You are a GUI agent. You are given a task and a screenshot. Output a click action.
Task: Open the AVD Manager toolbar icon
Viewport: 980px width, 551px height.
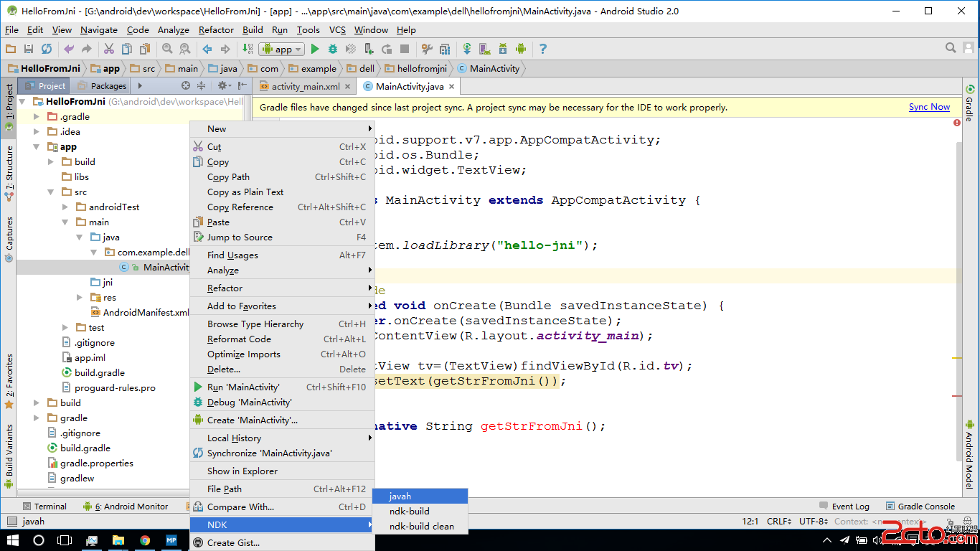pyautogui.click(x=485, y=49)
